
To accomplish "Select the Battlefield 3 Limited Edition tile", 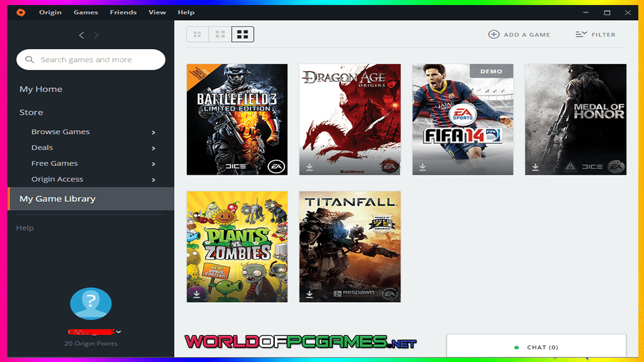I will 237,119.
